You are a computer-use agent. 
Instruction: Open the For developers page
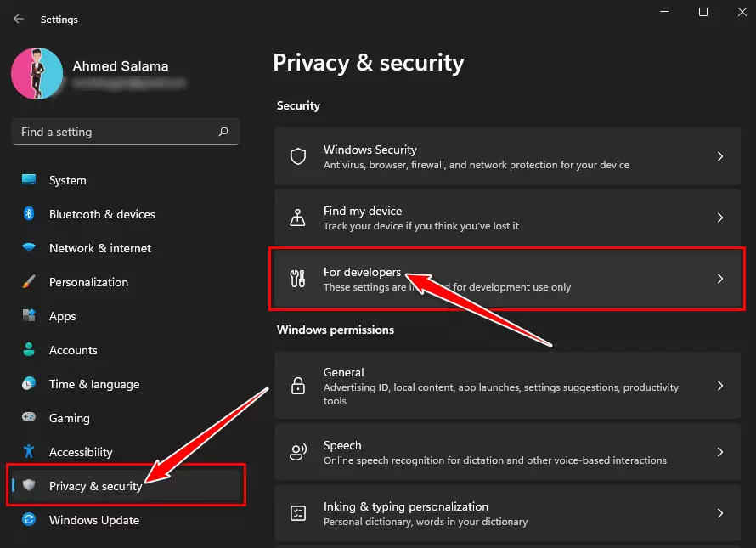[507, 279]
